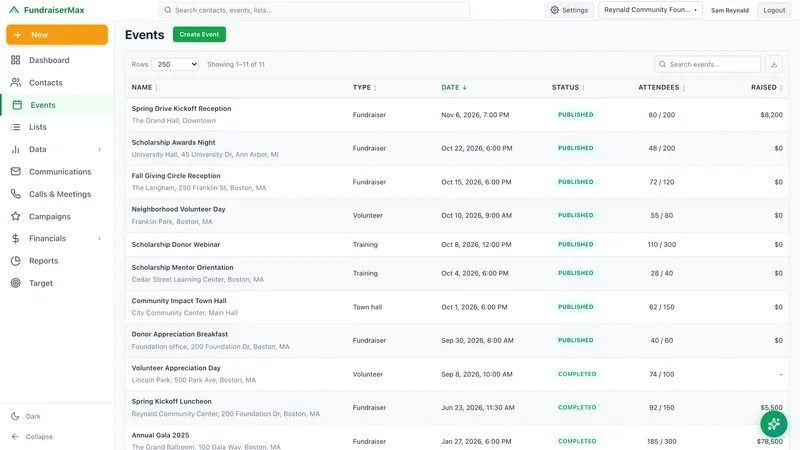The width and height of the screenshot is (800, 450).
Task: Open Spring Drive Kickoff Reception event
Action: 181,109
